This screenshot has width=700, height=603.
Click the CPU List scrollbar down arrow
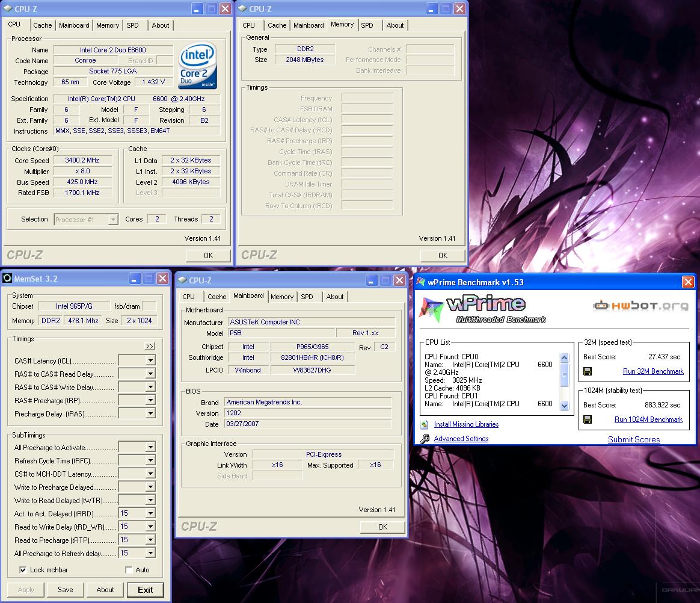[564, 406]
